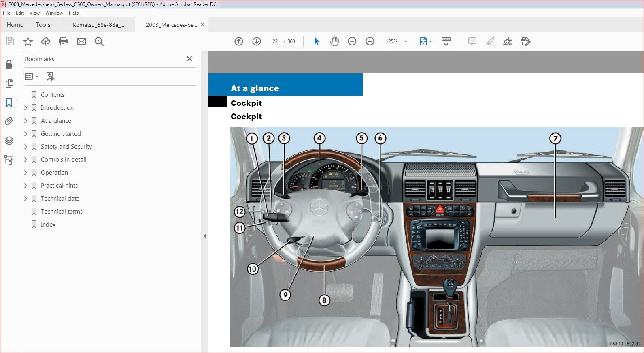Click the new bookmark icon
The height and width of the screenshot is (353, 644).
(50, 76)
